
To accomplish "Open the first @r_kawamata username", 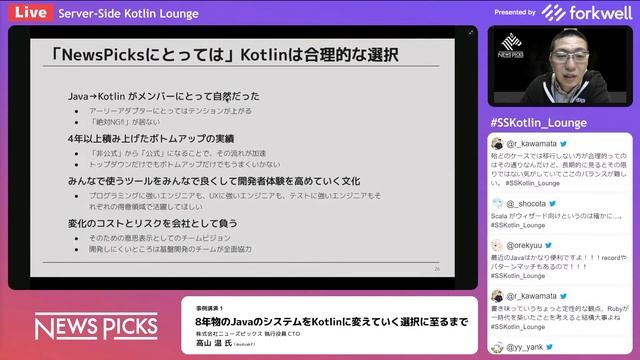I will click(x=531, y=144).
